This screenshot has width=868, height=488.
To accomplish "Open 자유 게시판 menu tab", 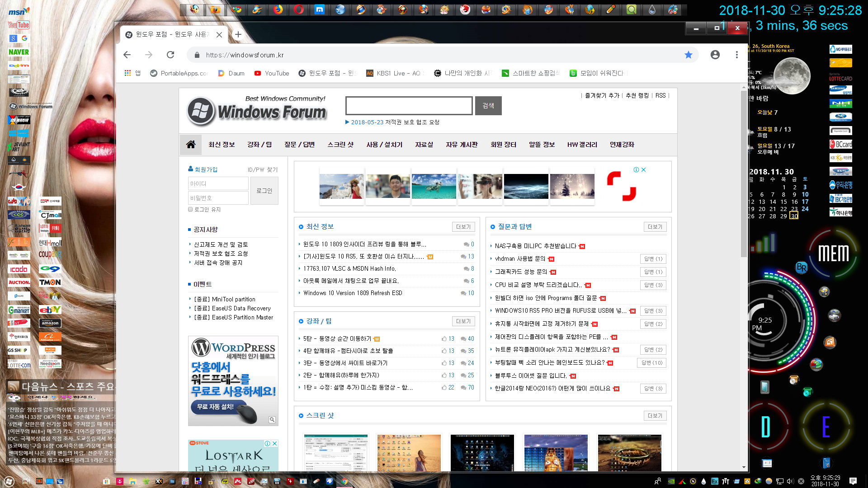I will 462,145.
